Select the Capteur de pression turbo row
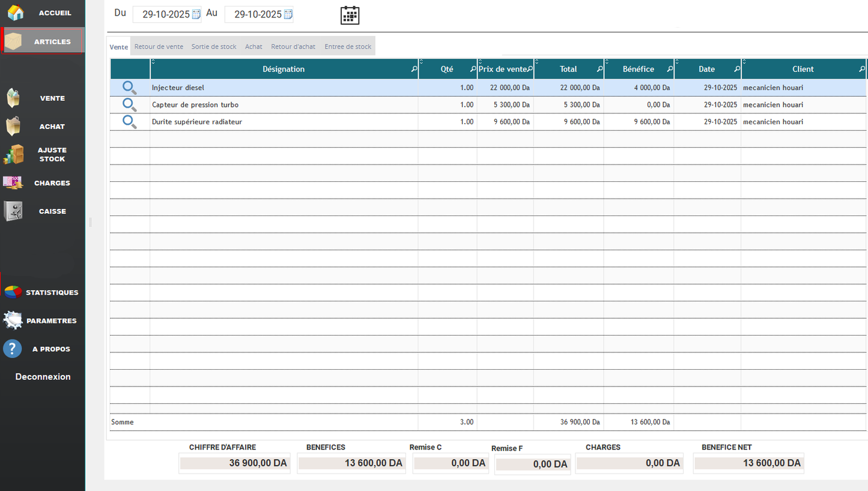 pos(282,105)
